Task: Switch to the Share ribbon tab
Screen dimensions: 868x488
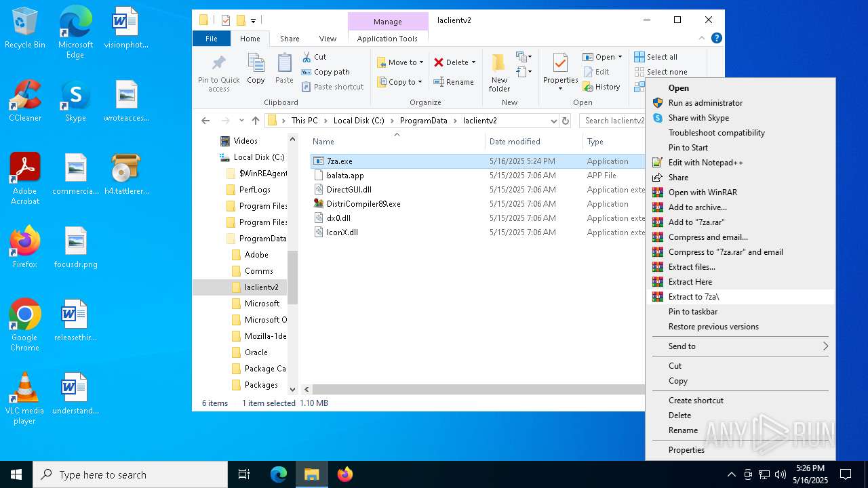Action: pyautogui.click(x=290, y=39)
